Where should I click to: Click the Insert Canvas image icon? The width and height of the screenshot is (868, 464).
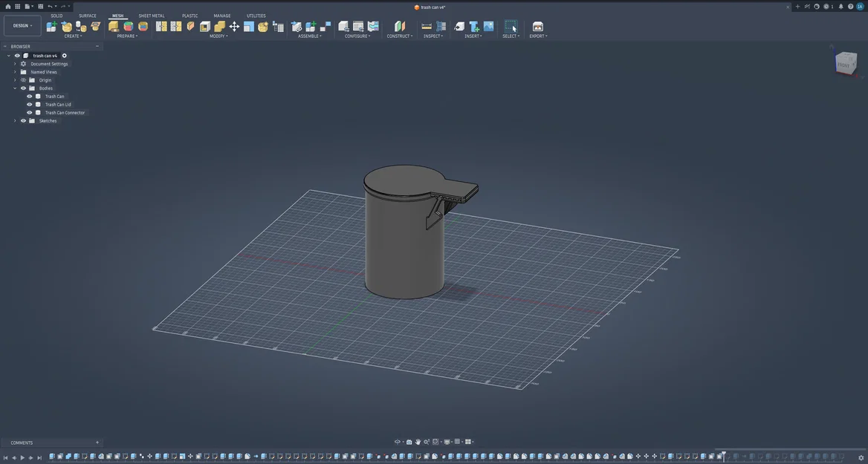tap(488, 27)
